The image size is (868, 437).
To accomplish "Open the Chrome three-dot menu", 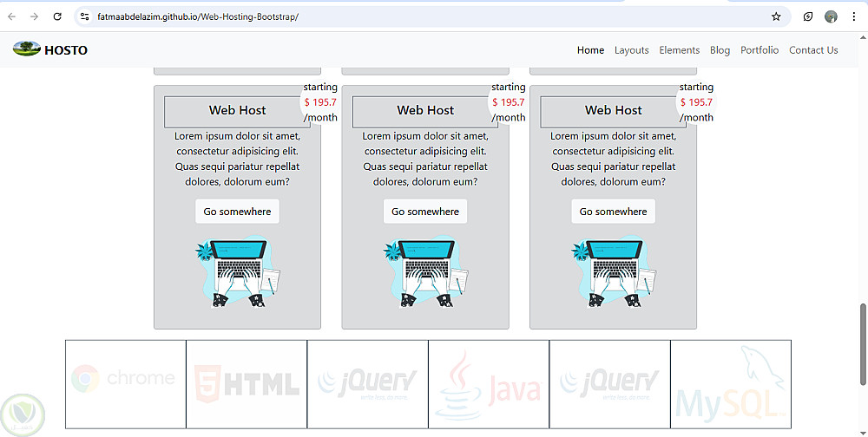I will coord(854,16).
